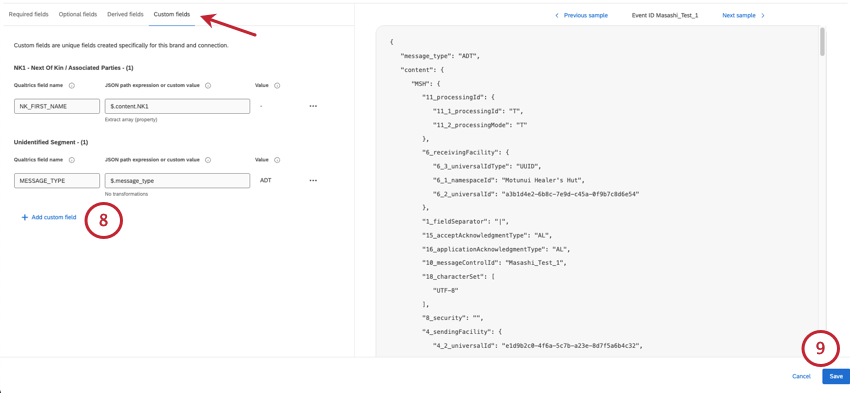Click "4_2_universalId" line in JSON
This screenshot has height=393, width=850.
[537, 345]
